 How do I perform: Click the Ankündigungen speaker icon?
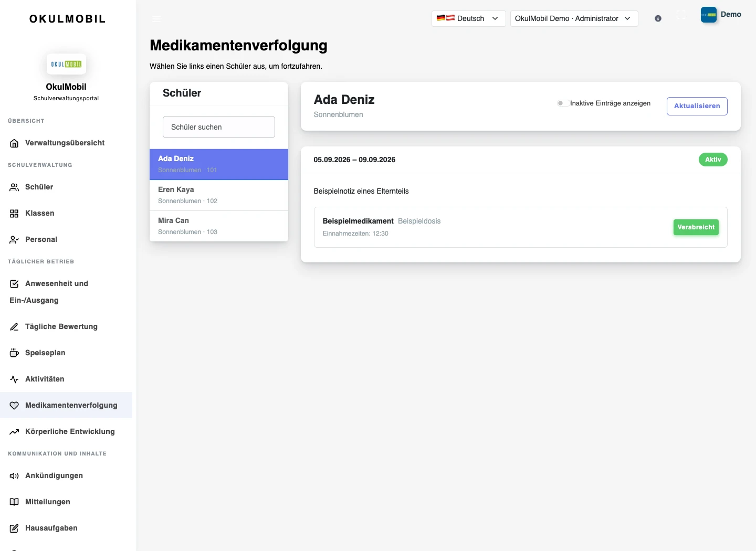(14, 476)
